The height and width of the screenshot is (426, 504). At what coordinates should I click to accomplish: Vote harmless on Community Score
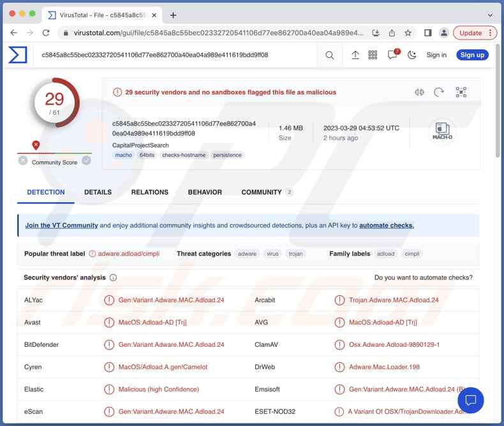click(86, 160)
